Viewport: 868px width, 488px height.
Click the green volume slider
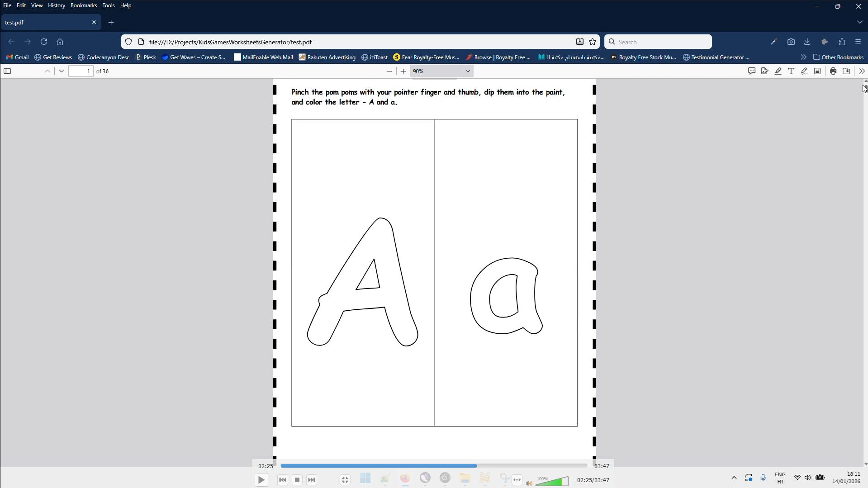coord(552,482)
